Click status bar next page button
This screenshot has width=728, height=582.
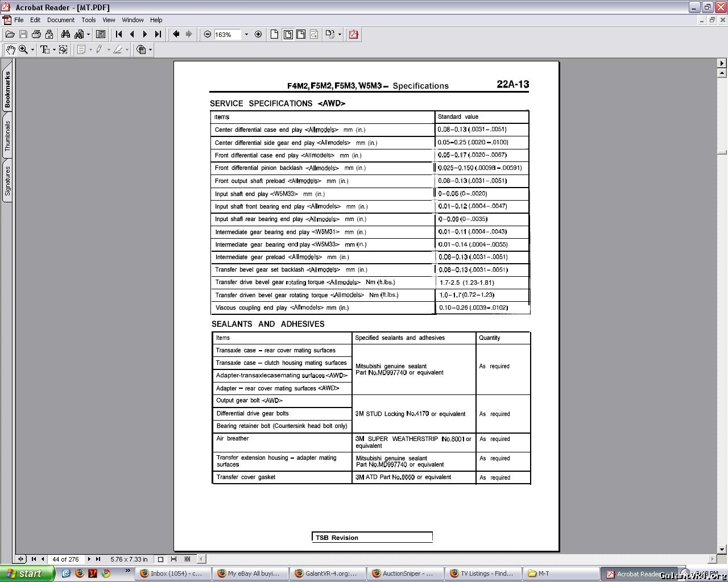(x=89, y=559)
